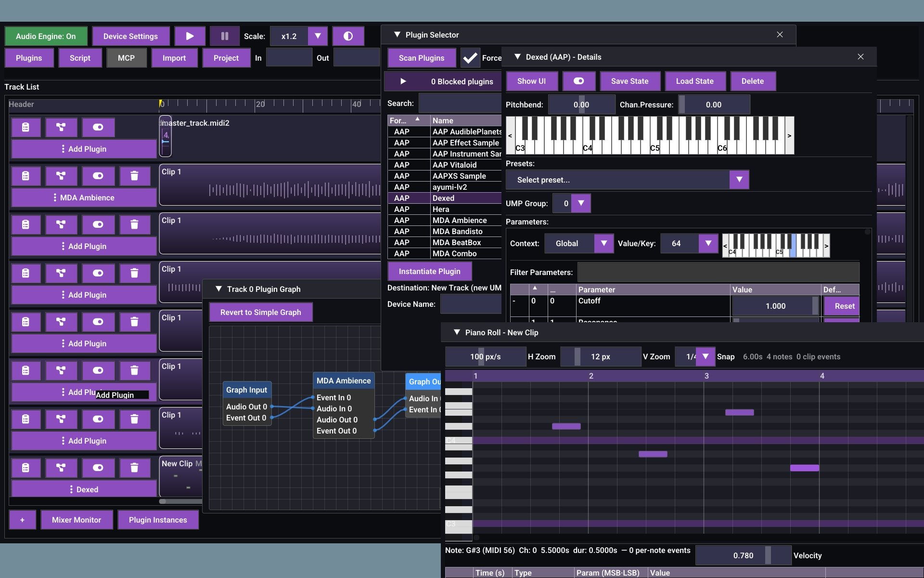Click the + icon to add a new track
This screenshot has height=578, width=924.
[x=22, y=520]
